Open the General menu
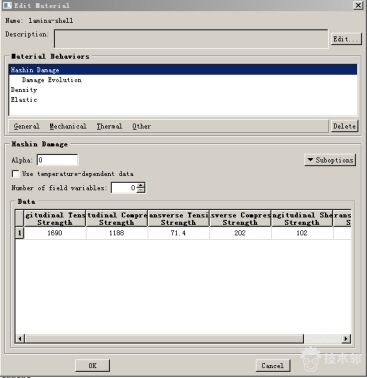The width and height of the screenshot is (367, 378). coord(27,126)
